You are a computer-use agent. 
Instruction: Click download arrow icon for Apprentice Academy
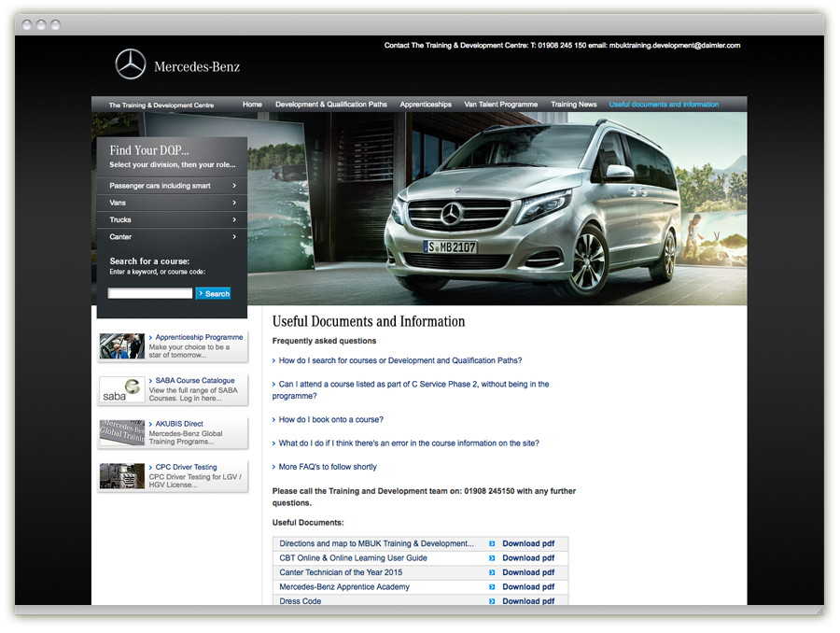pyautogui.click(x=492, y=587)
